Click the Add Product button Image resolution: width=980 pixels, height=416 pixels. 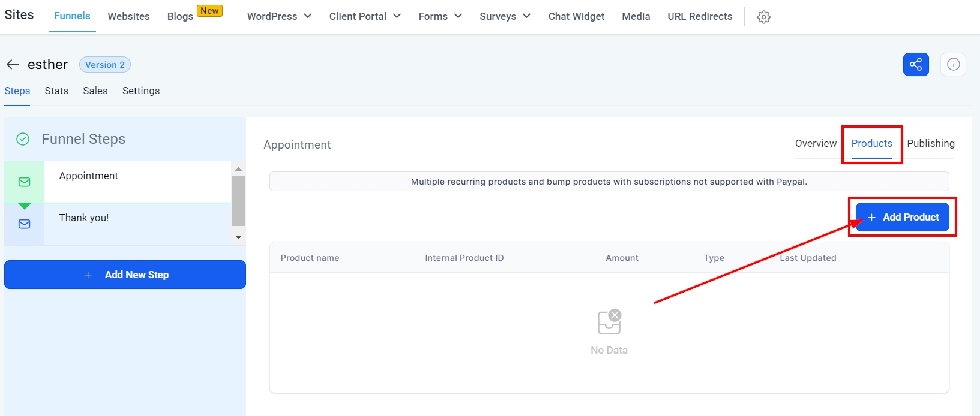pyautogui.click(x=902, y=217)
